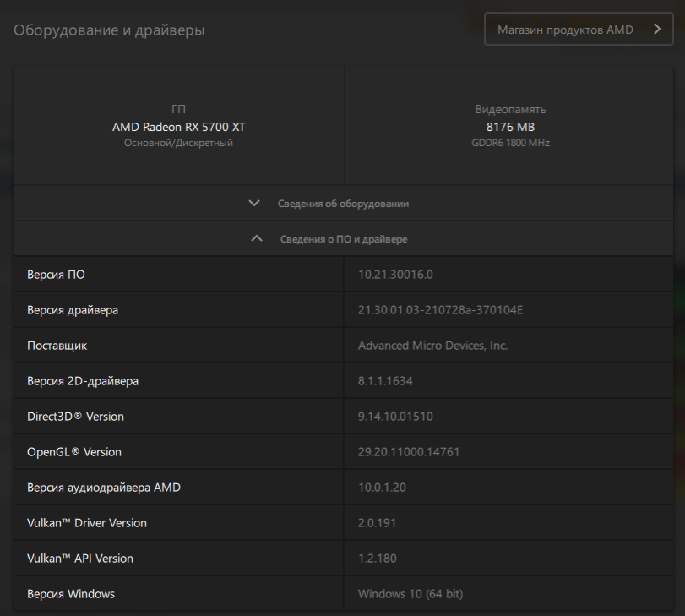
Task: Click the Windows 10 (64 bit) value
Action: point(410,594)
